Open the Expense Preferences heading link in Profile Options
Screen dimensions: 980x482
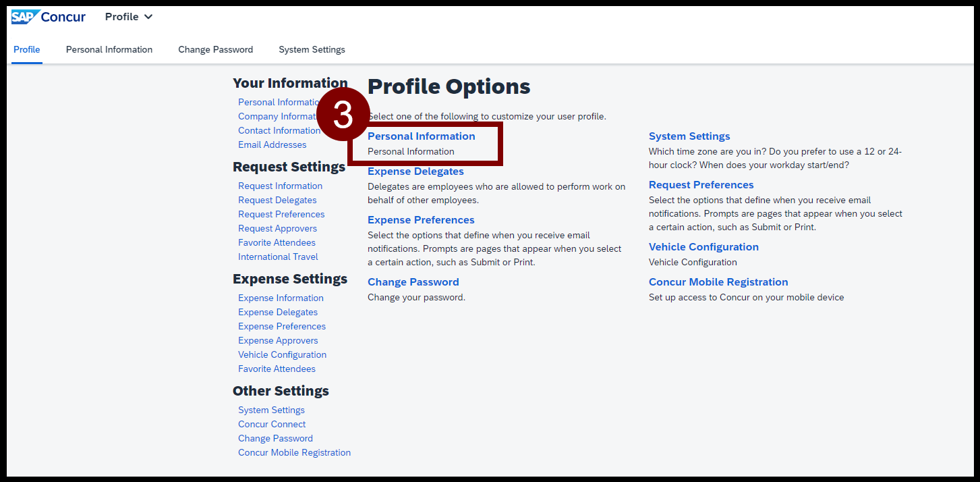coord(421,220)
